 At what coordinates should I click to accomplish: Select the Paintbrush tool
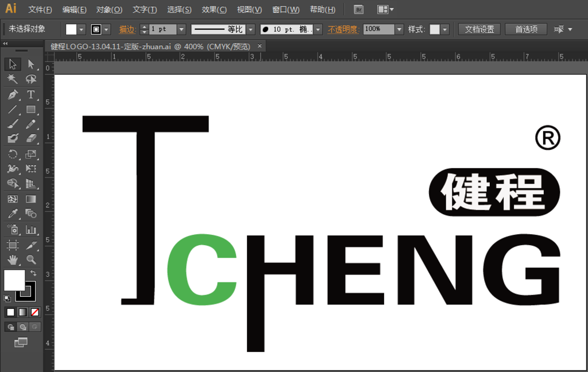click(13, 124)
